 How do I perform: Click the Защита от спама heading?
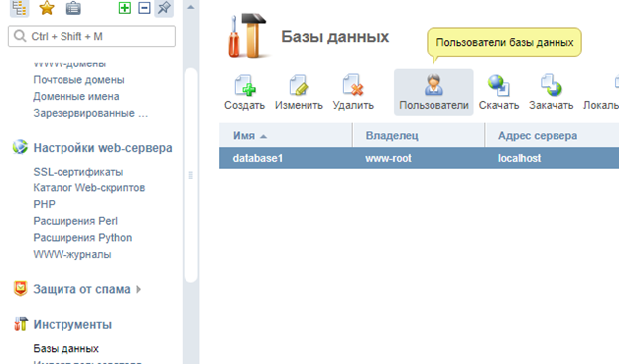click(x=81, y=289)
